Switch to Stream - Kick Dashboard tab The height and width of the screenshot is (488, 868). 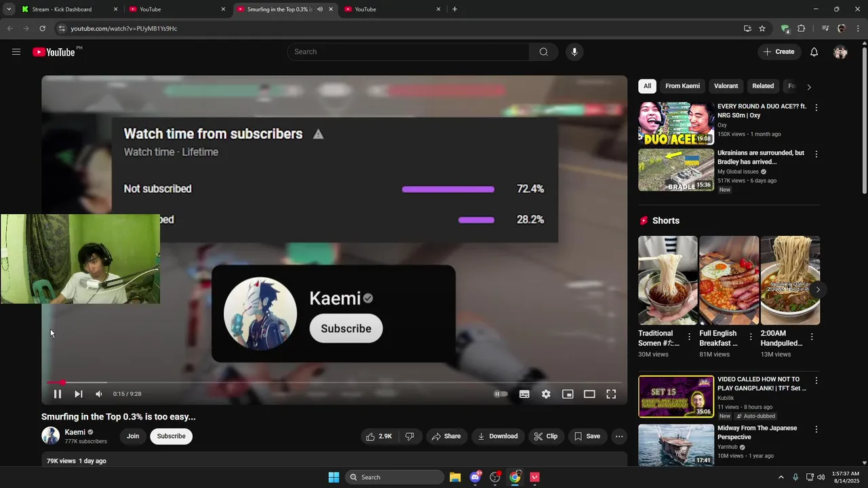68,9
